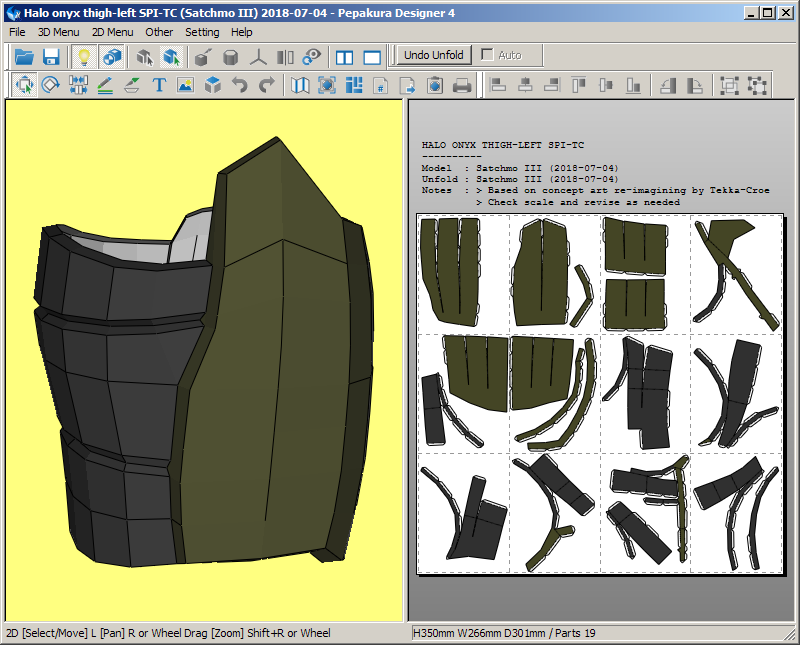Click the Insert image tool icon
Viewport: 800px width, 645px height.
185,85
